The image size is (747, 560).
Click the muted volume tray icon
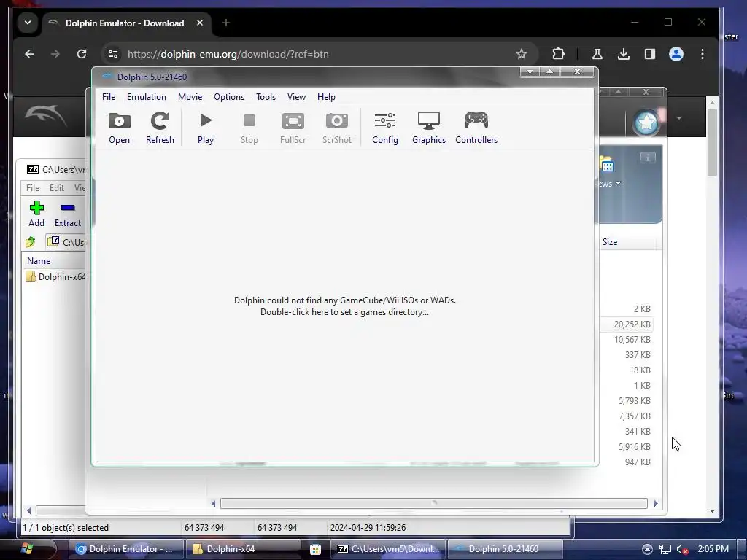[x=682, y=549]
